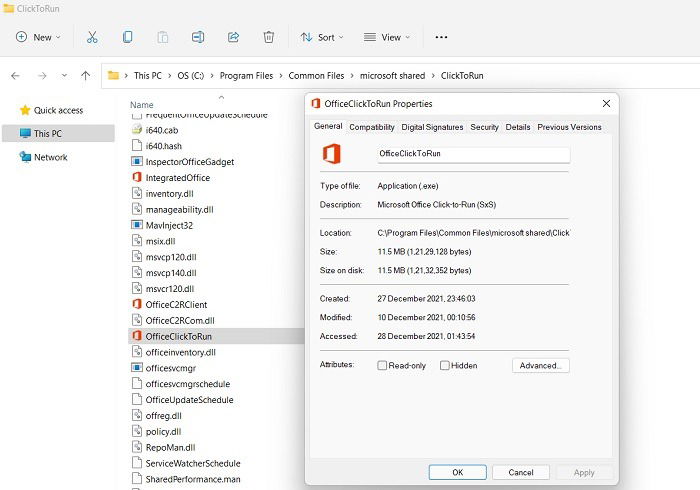Click the Delete trash can icon
The height and width of the screenshot is (490, 700).
point(269,37)
